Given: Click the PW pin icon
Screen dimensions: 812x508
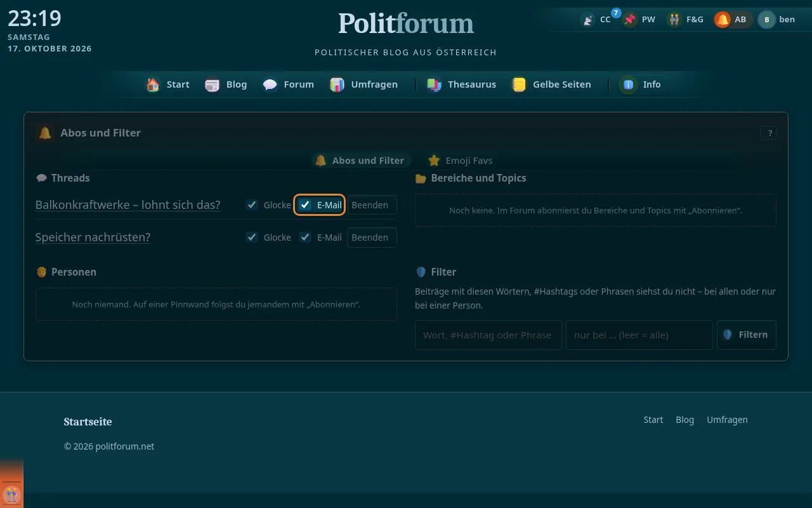Looking at the screenshot, I should tap(629, 20).
